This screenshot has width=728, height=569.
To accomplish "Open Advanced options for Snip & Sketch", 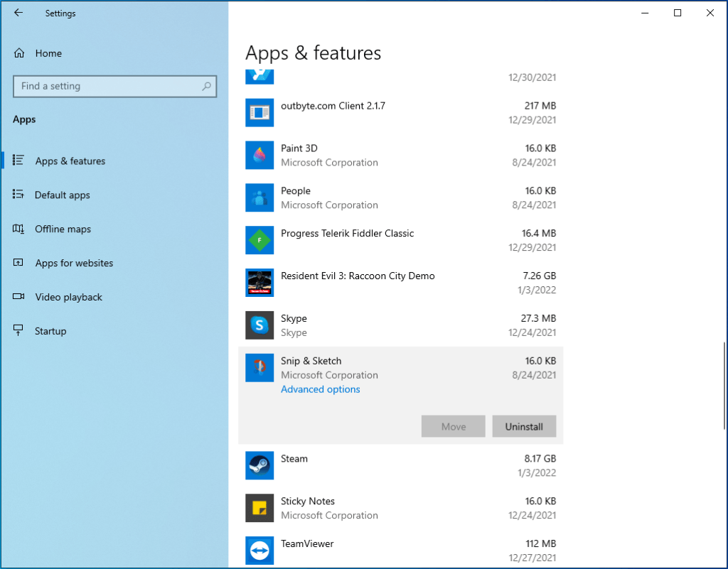I will [320, 389].
